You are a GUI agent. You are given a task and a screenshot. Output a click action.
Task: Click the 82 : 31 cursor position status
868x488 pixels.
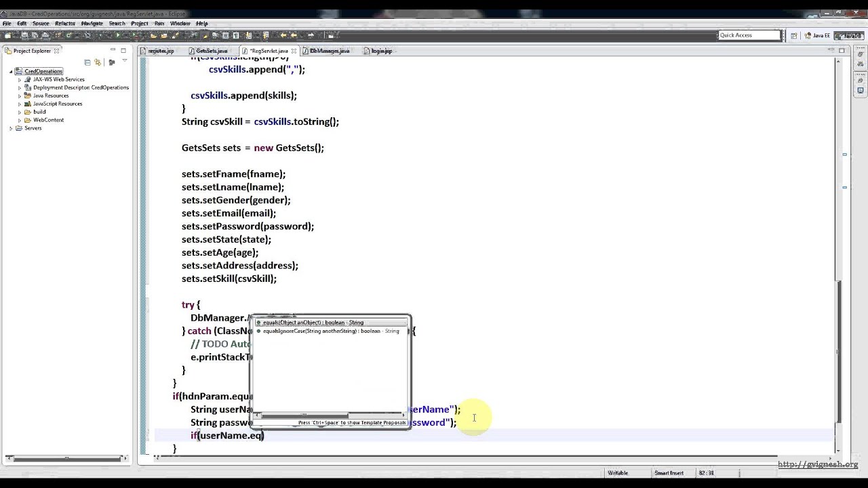pyautogui.click(x=706, y=473)
